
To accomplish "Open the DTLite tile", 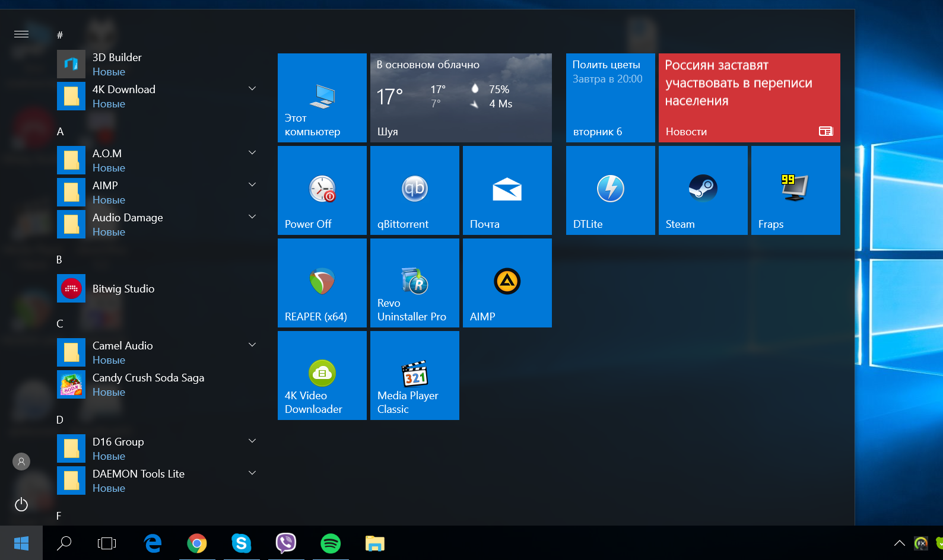I will (x=610, y=190).
